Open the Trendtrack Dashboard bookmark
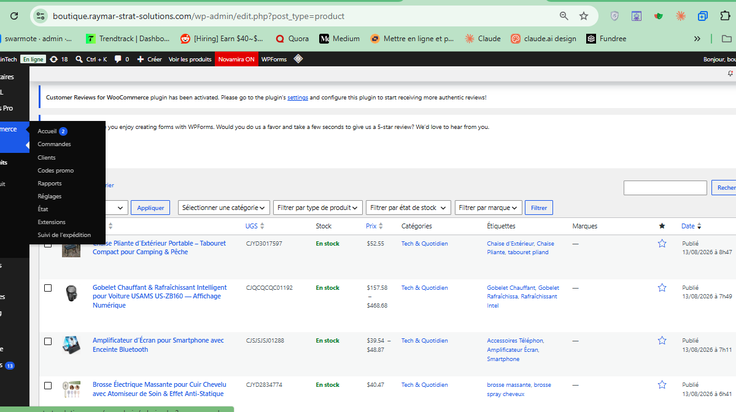 click(127, 38)
